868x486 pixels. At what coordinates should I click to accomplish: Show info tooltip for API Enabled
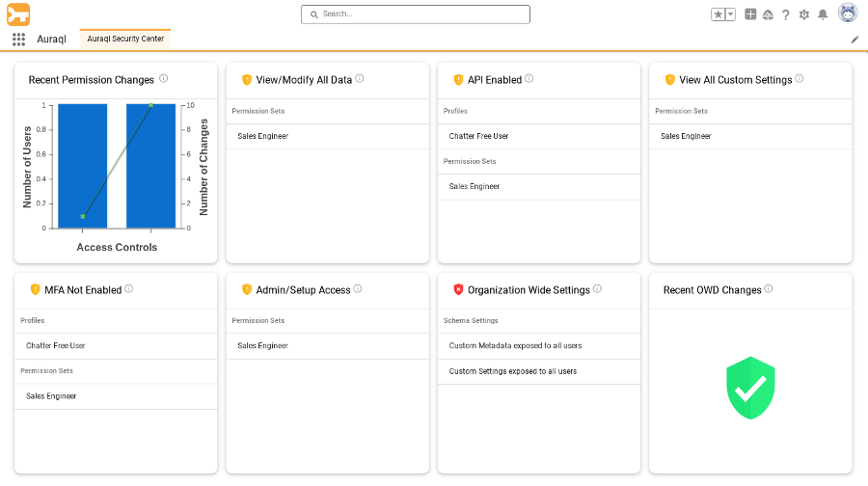coord(529,79)
